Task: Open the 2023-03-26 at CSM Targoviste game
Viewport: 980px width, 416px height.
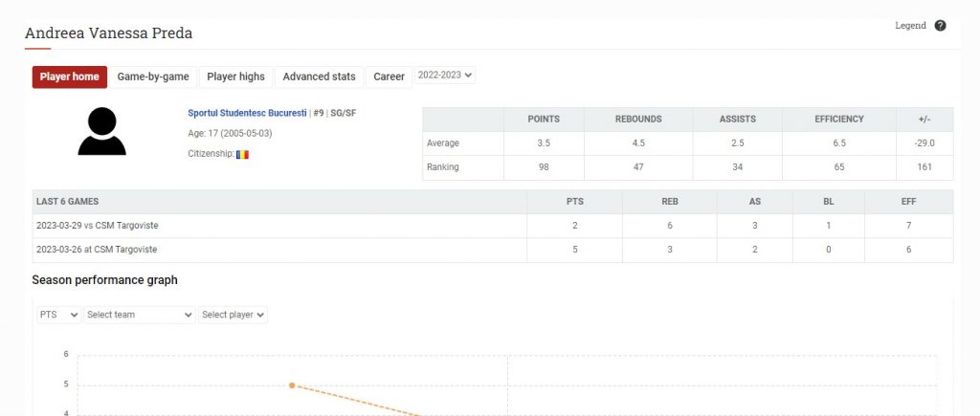Action: pos(96,250)
